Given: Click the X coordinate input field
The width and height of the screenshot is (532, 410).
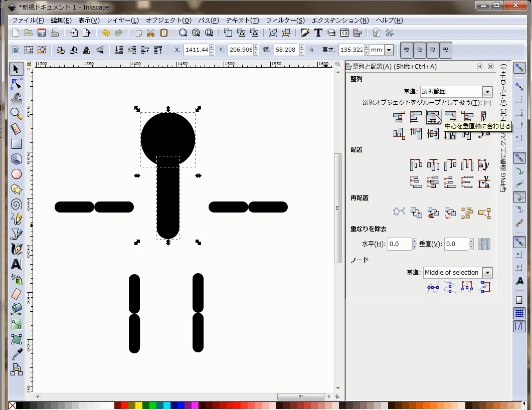Looking at the screenshot, I should 196,50.
